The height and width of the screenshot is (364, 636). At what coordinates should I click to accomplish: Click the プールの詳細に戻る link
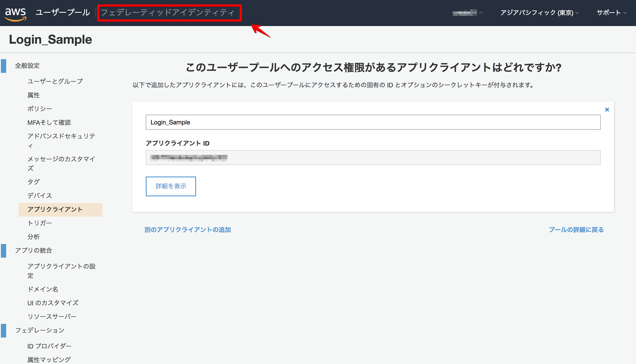[x=576, y=230]
